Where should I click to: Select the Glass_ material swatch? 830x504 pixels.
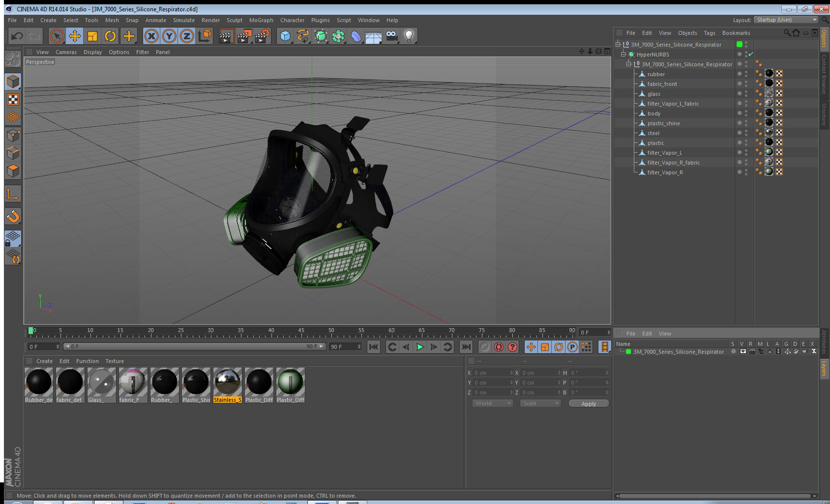pos(102,385)
